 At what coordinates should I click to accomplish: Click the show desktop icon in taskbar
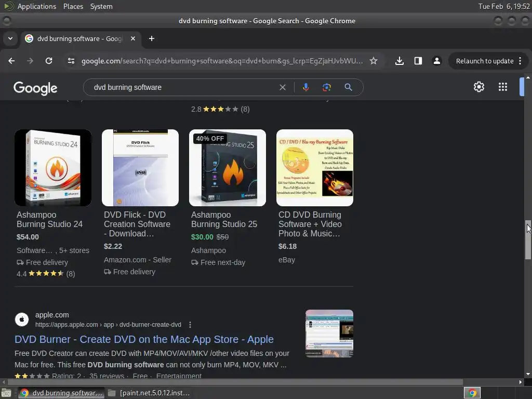6,393
